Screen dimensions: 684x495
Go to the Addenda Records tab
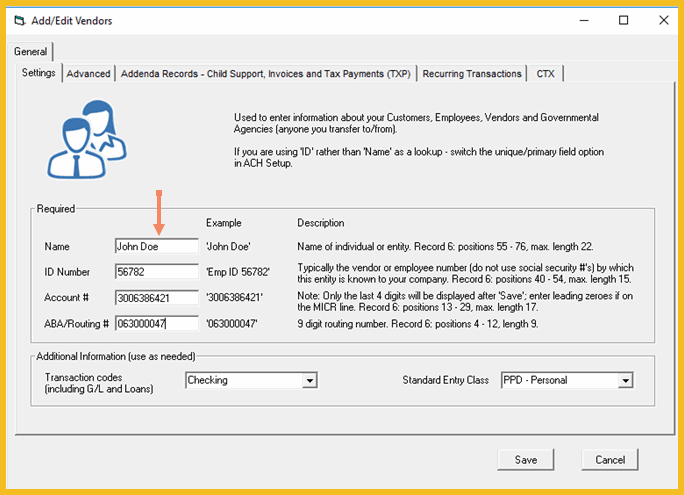265,73
